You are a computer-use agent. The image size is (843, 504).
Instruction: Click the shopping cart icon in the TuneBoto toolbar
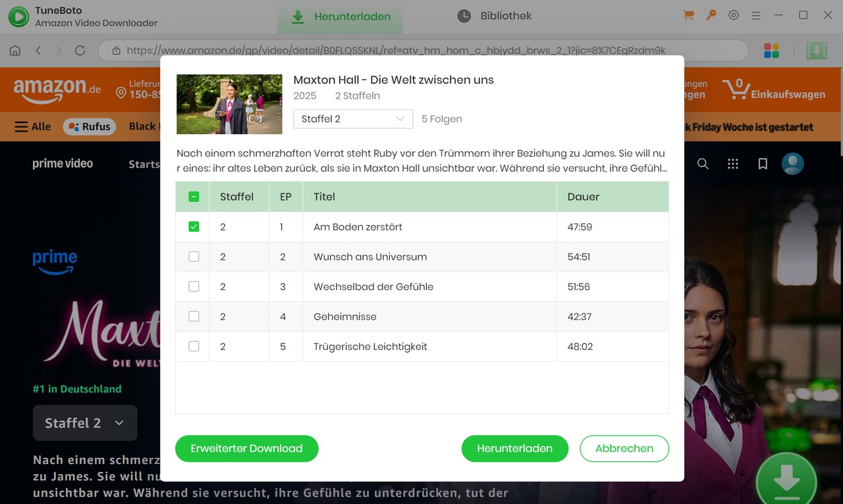pos(688,14)
